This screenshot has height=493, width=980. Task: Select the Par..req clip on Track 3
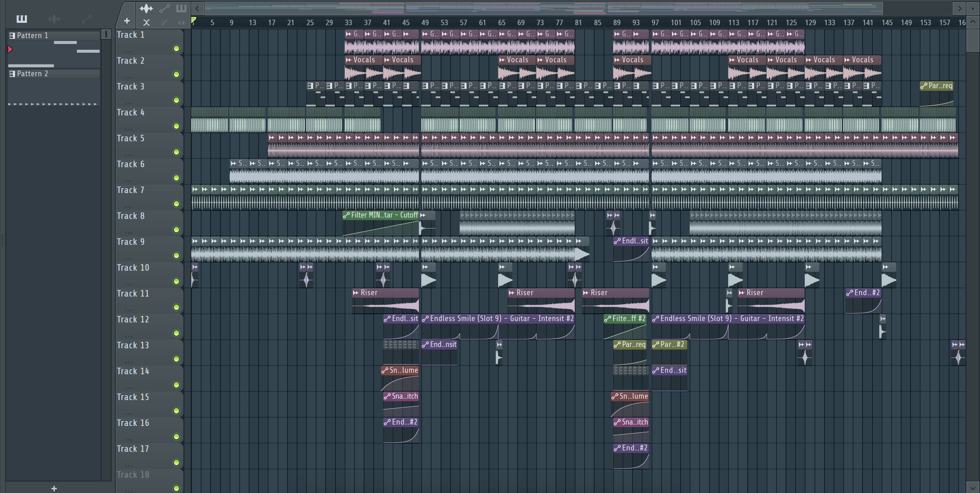pyautogui.click(x=937, y=94)
